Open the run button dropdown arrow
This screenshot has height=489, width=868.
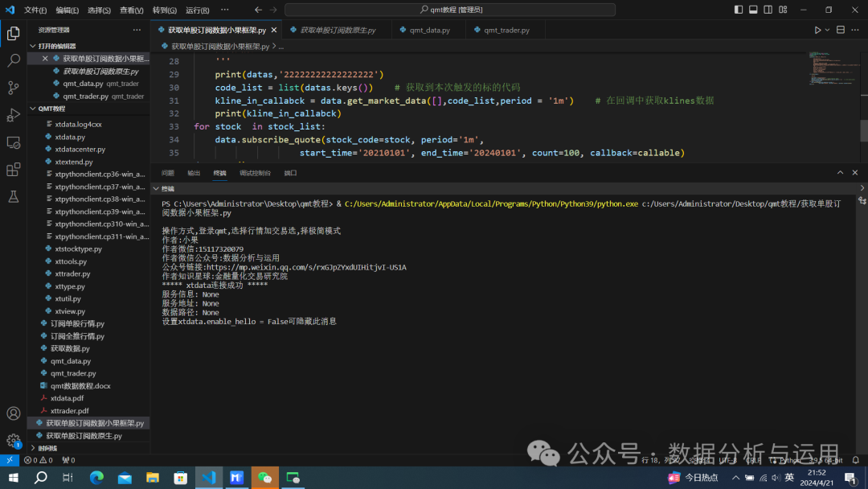coord(827,30)
